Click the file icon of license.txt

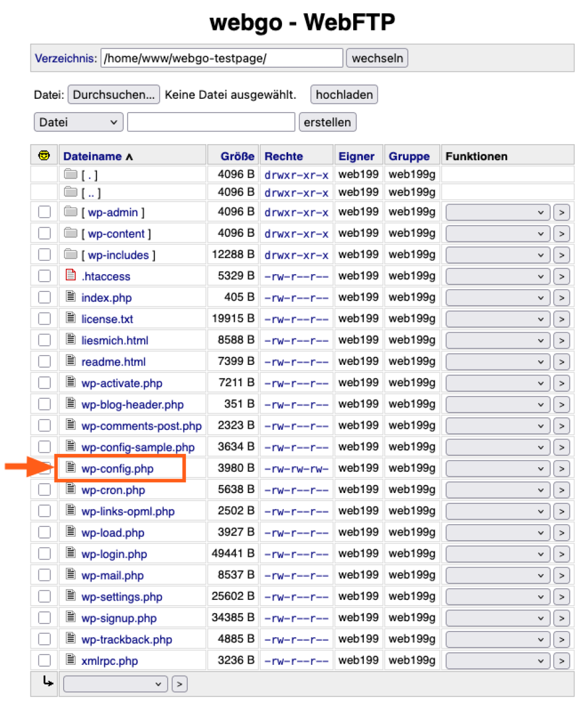click(x=71, y=317)
